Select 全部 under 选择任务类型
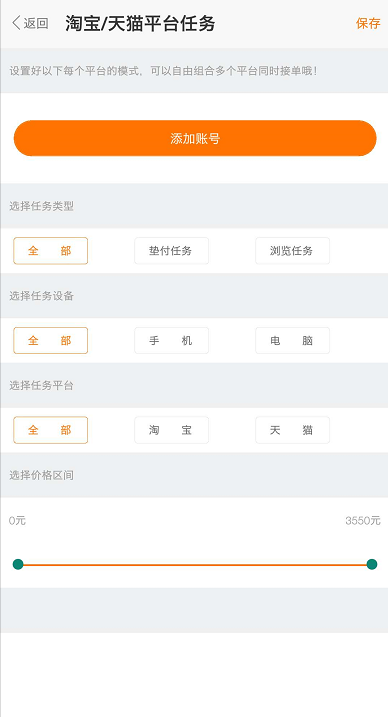Screen dimensions: 388x717 pyautogui.click(x=50, y=251)
